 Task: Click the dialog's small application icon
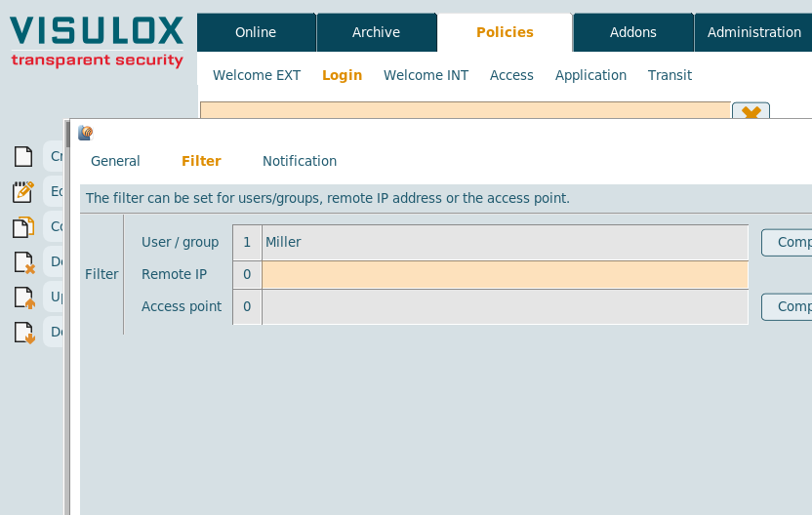pos(86,134)
